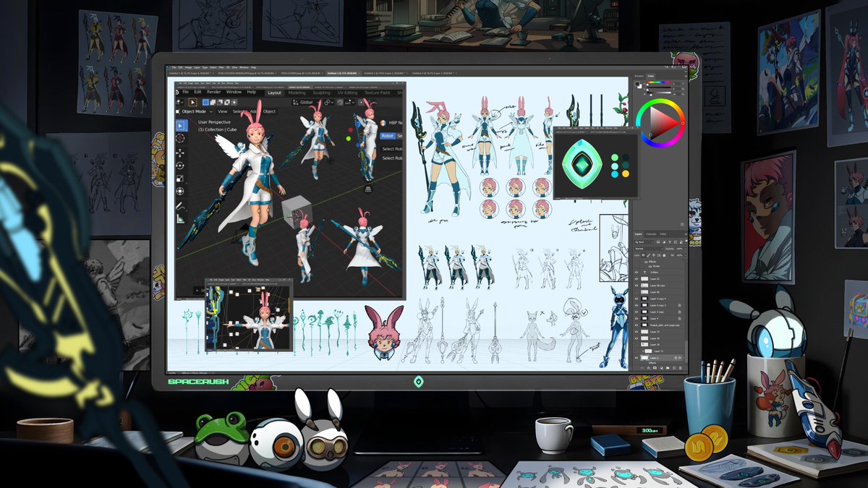Select Blender's Select Box tool
868x488 pixels.
pyautogui.click(x=181, y=126)
